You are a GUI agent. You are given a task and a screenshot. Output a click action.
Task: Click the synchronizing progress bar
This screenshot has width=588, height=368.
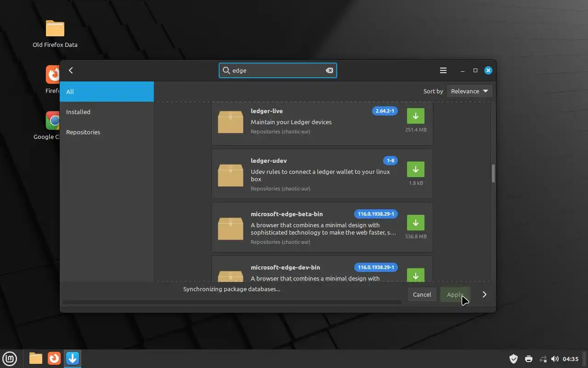pyautogui.click(x=232, y=302)
